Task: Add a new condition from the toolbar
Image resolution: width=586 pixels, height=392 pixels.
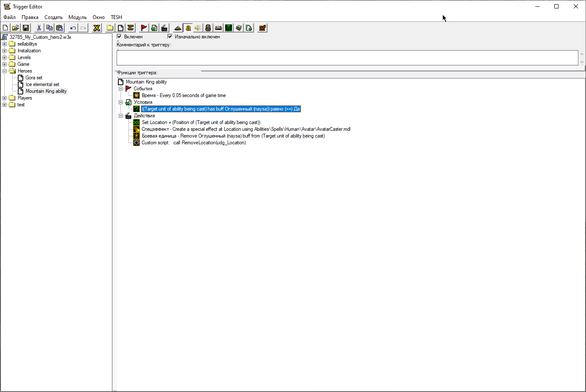Action: pyautogui.click(x=154, y=28)
